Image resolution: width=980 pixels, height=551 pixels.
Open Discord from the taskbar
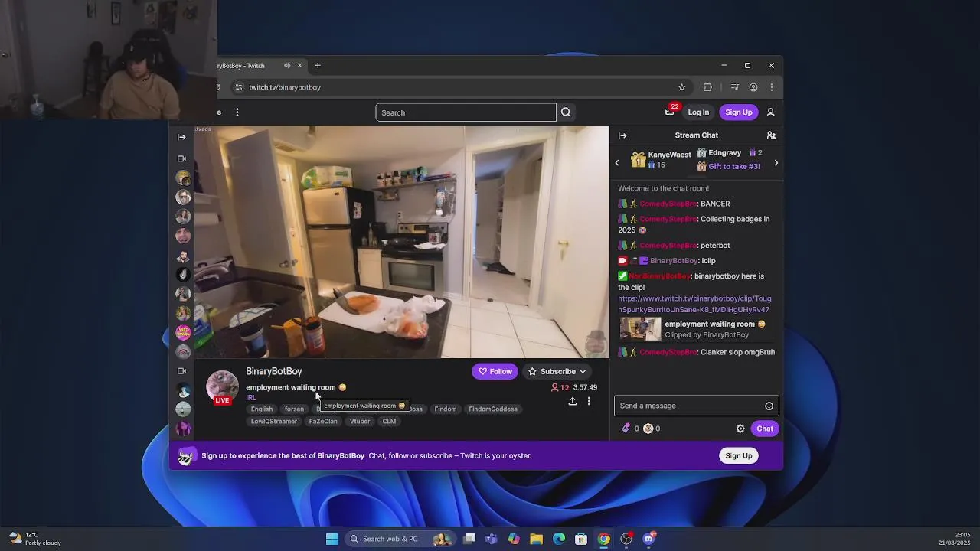click(649, 539)
